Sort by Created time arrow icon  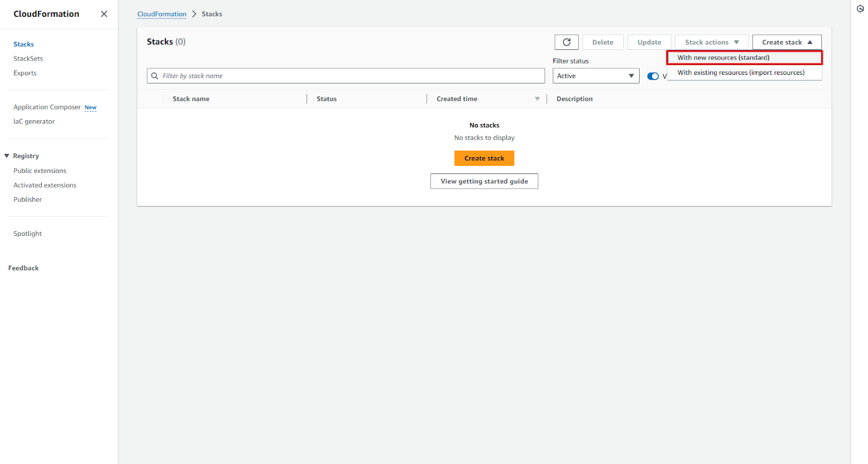537,99
